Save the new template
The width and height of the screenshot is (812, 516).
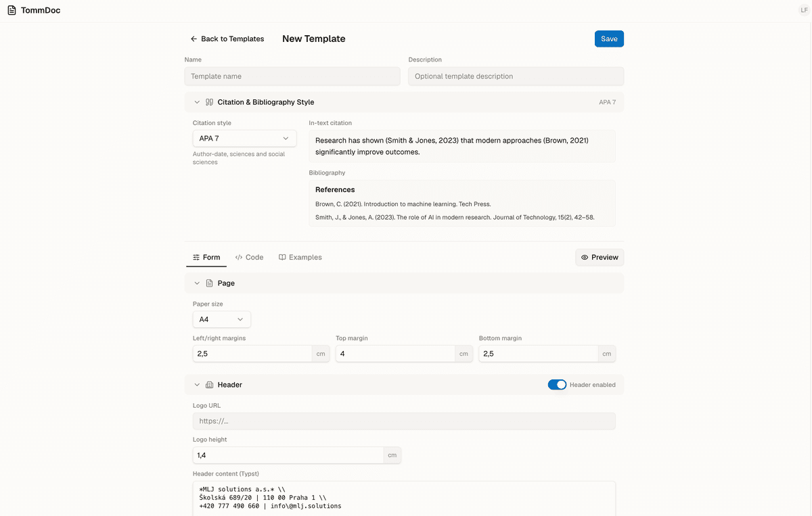click(x=609, y=39)
